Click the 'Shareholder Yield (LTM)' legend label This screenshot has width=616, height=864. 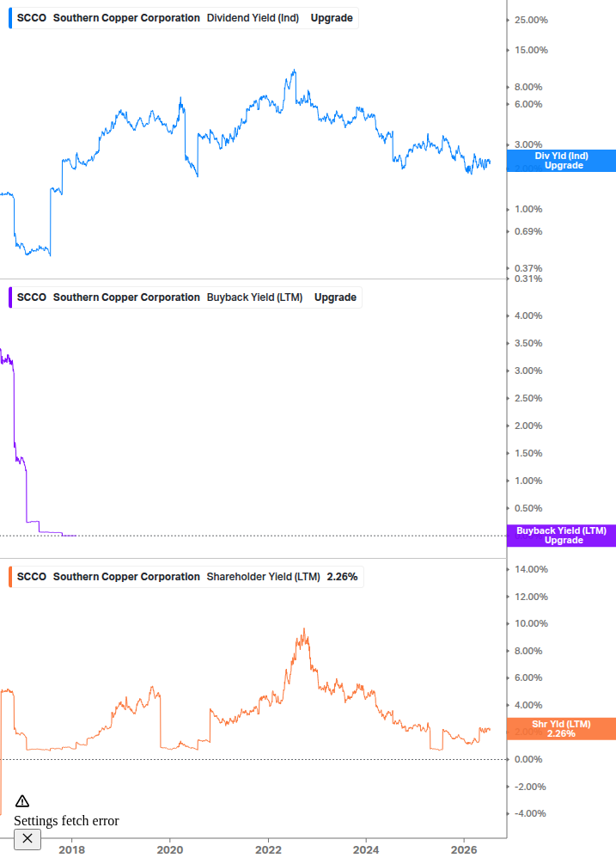point(263,577)
